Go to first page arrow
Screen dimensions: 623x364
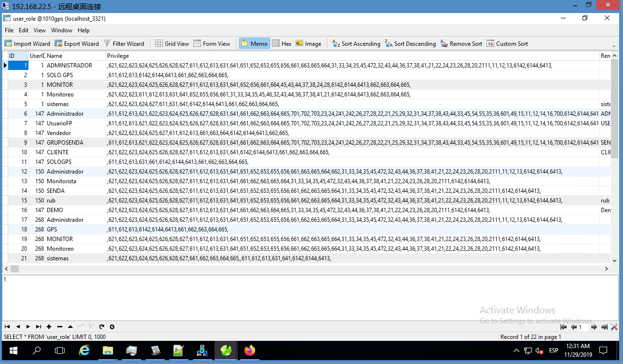coord(563,327)
